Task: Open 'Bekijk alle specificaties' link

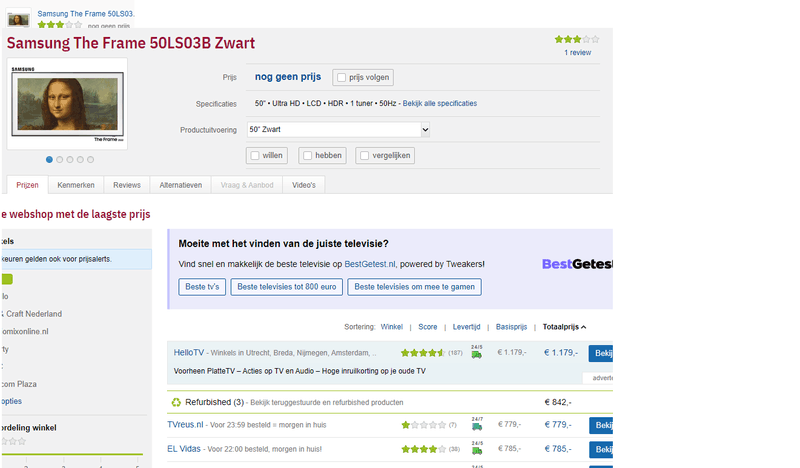Action: [x=440, y=104]
